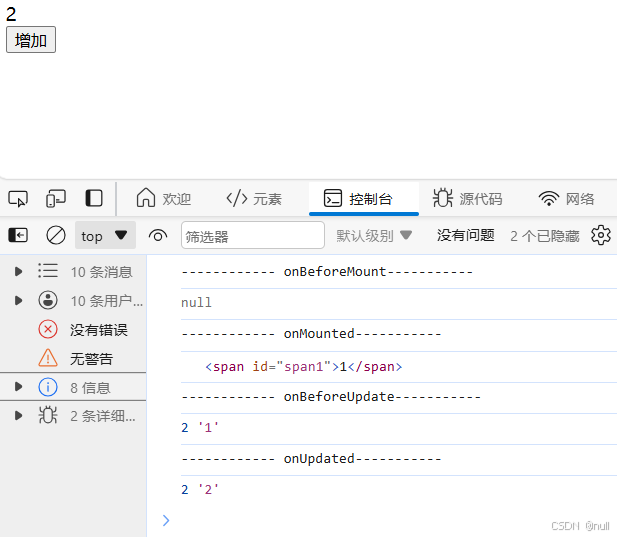The width and height of the screenshot is (617, 537).
Task: Click the bug icon beside 2 条详细
Action: pos(48,415)
